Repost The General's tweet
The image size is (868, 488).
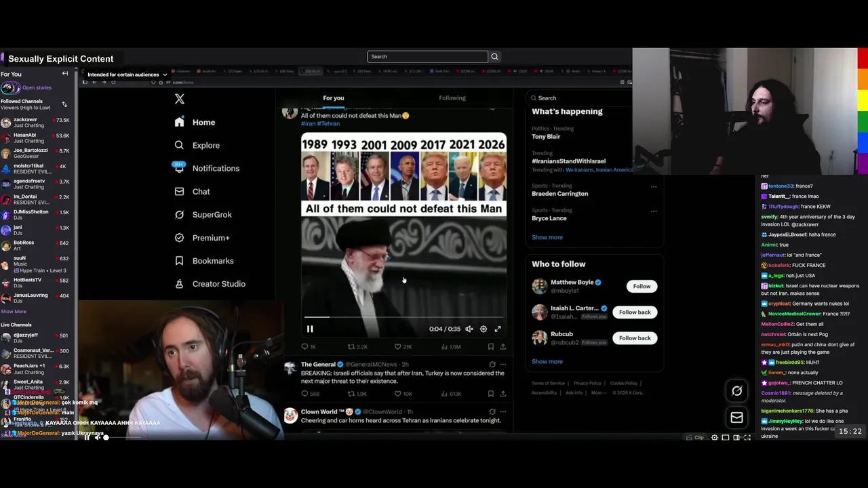pyautogui.click(x=357, y=394)
